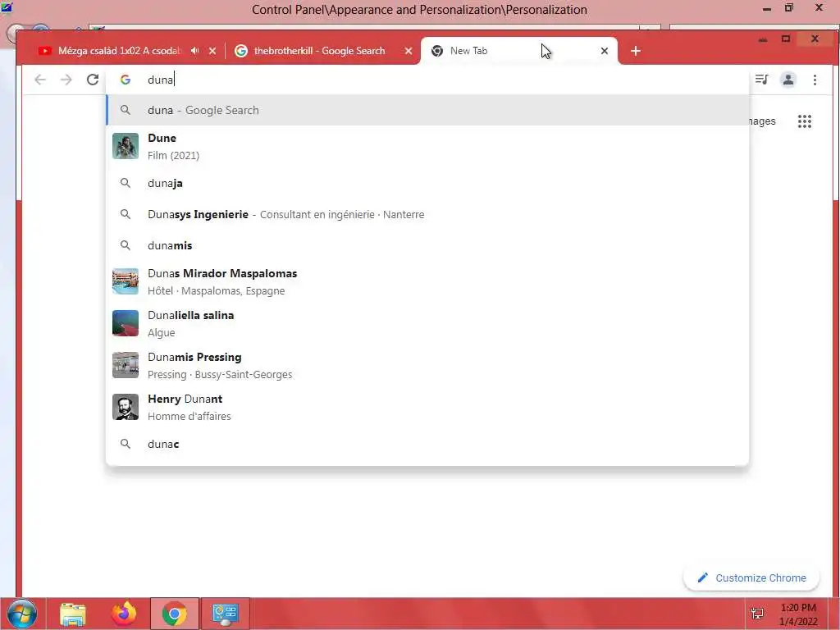Open the Images link on the page
Viewport: 840px width, 630px height.
(762, 121)
